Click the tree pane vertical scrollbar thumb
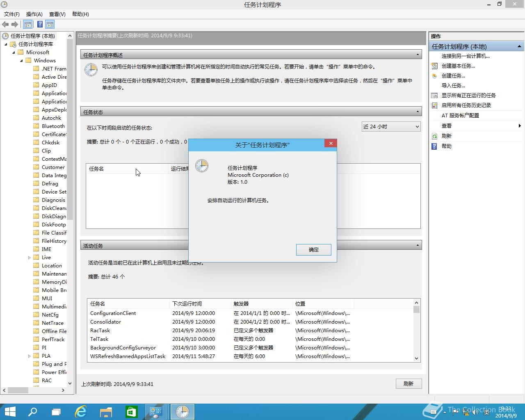Screen dimensions: 525x420 (x=70, y=129)
